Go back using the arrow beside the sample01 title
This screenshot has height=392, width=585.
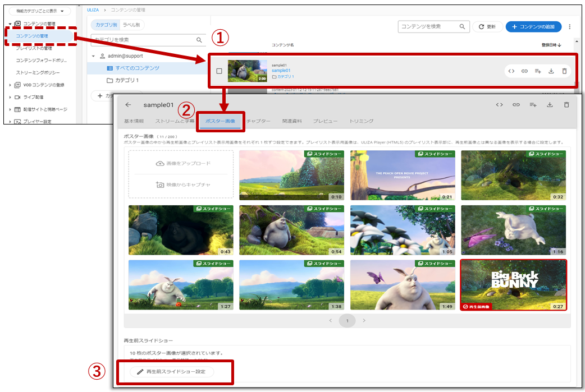point(129,105)
